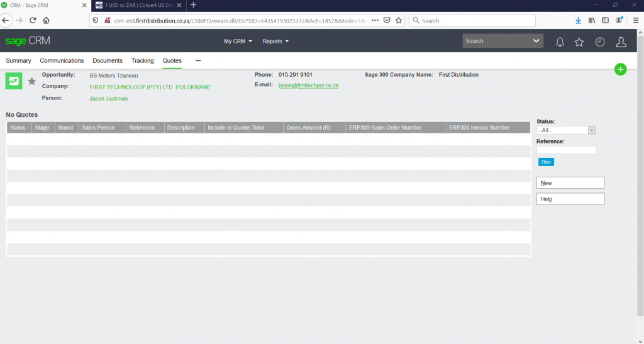Image resolution: width=644 pixels, height=344 pixels.
Task: Click the New quote button
Action: pos(570,183)
